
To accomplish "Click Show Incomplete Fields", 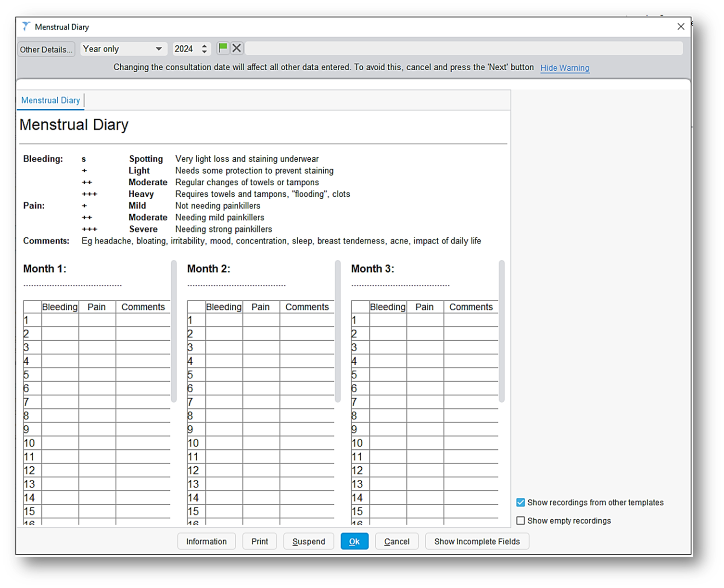I will 477,541.
